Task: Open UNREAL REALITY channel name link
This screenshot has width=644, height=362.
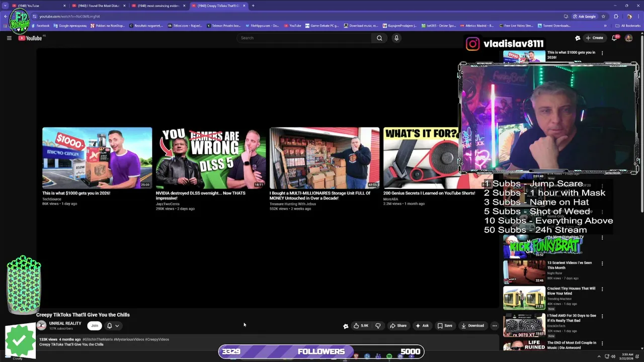Action: click(x=65, y=323)
